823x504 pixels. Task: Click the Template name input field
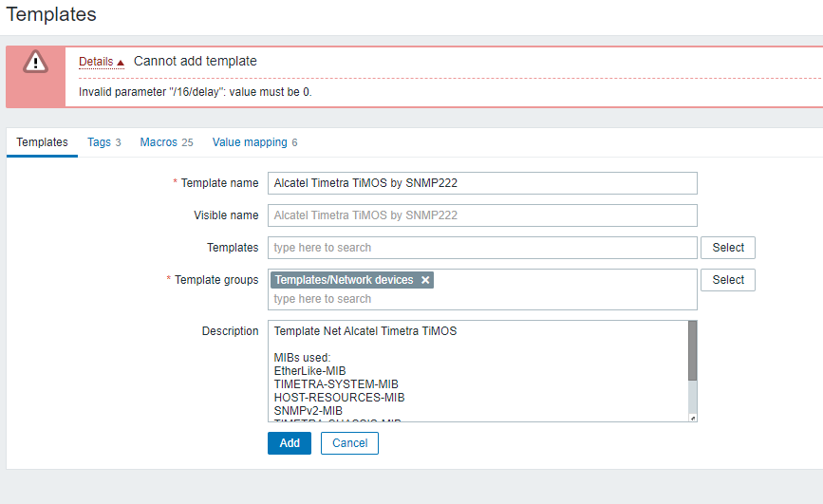click(482, 183)
